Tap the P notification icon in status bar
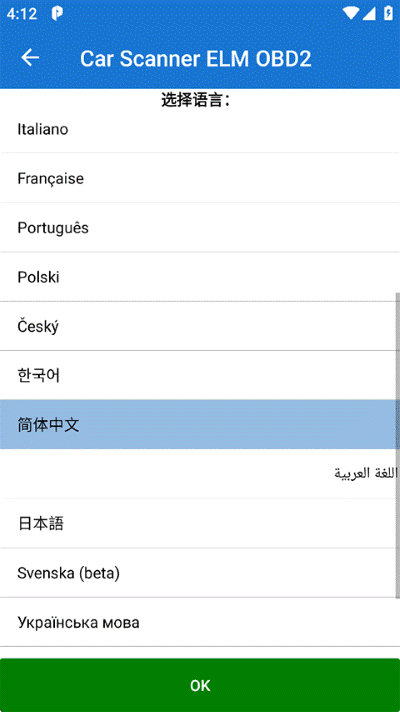 pos(57,14)
